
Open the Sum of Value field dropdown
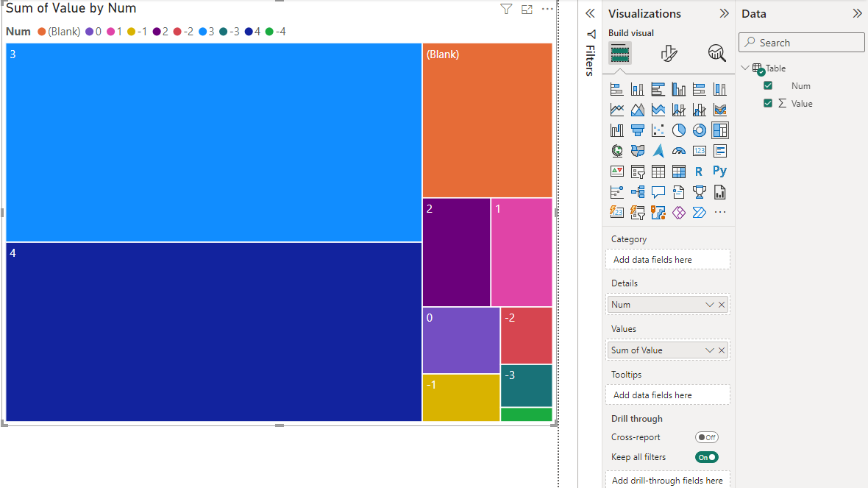pyautogui.click(x=709, y=350)
